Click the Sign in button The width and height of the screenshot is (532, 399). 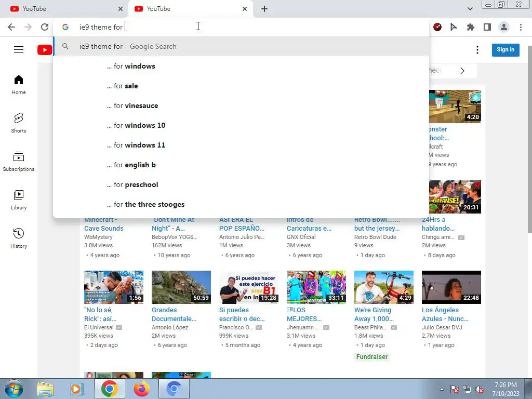pyautogui.click(x=506, y=50)
